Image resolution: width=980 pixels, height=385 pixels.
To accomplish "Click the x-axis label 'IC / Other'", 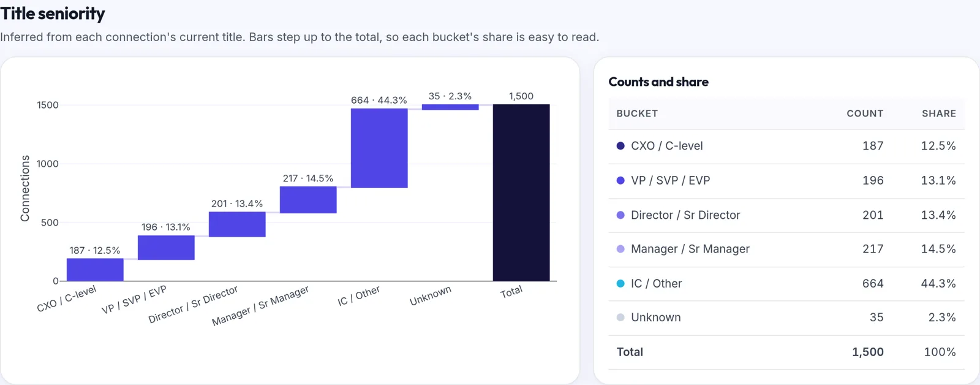I will click(x=359, y=295).
